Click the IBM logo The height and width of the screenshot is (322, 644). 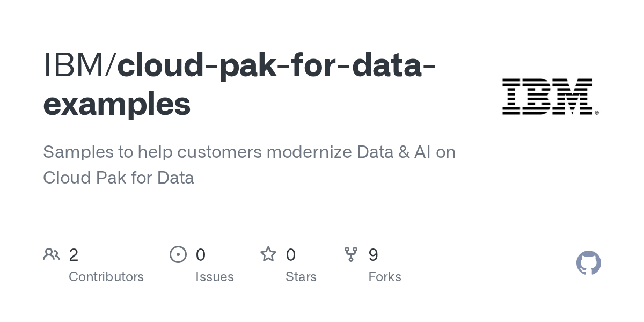pyautogui.click(x=550, y=97)
